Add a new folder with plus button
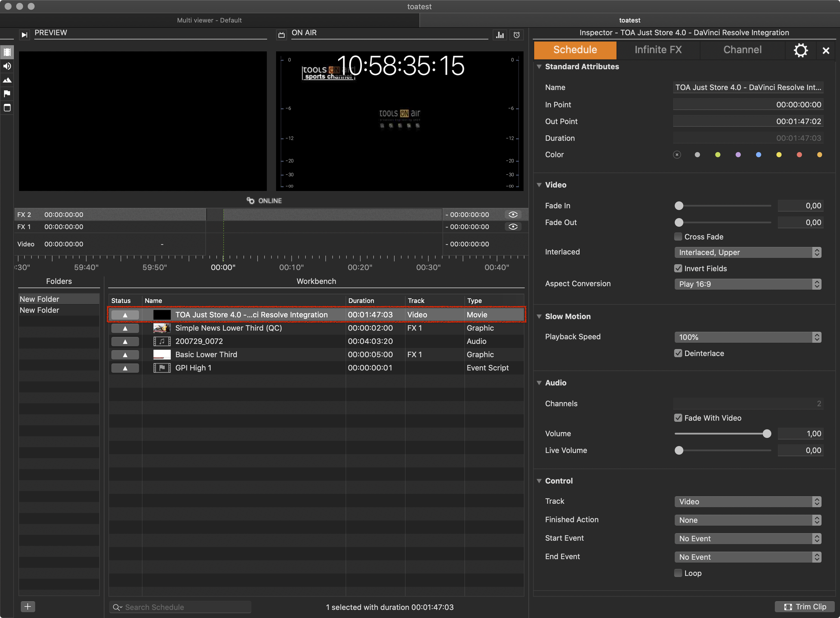 pyautogui.click(x=28, y=606)
